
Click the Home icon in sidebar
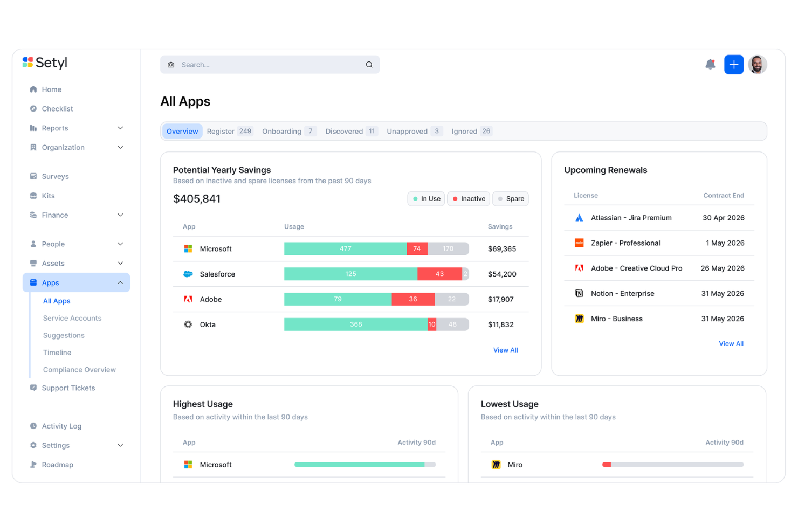(x=33, y=89)
